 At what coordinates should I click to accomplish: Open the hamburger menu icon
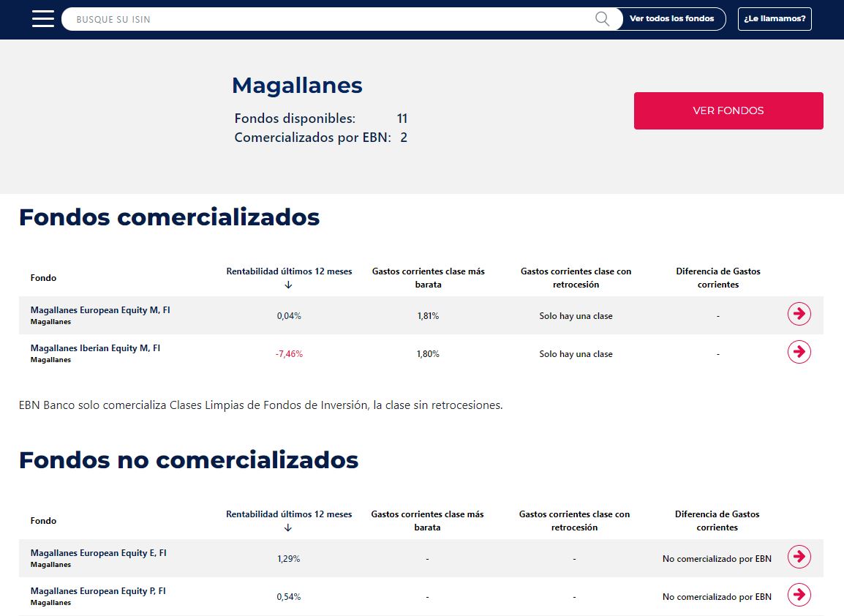(x=43, y=18)
